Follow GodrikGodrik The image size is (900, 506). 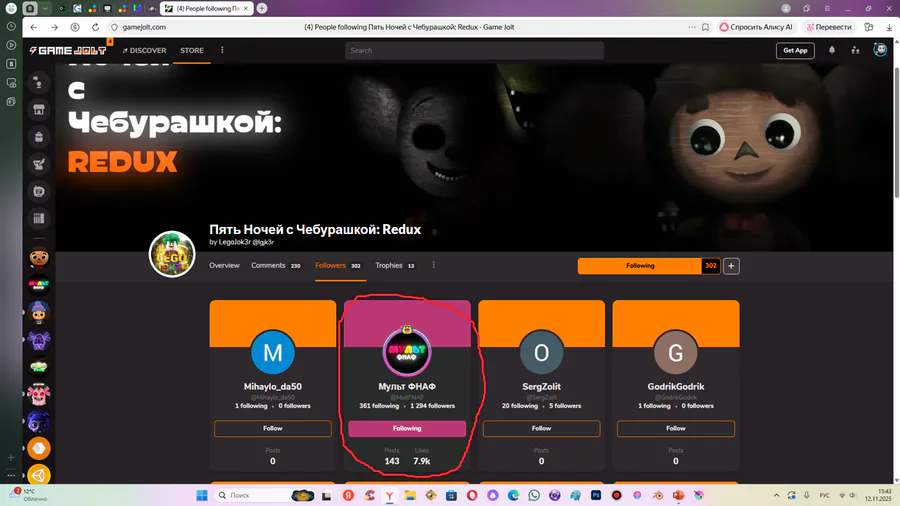(676, 429)
